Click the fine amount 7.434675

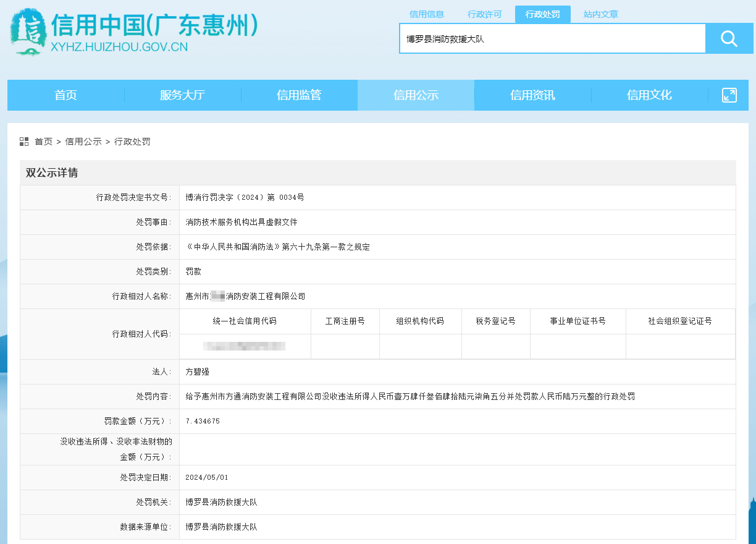click(x=203, y=422)
